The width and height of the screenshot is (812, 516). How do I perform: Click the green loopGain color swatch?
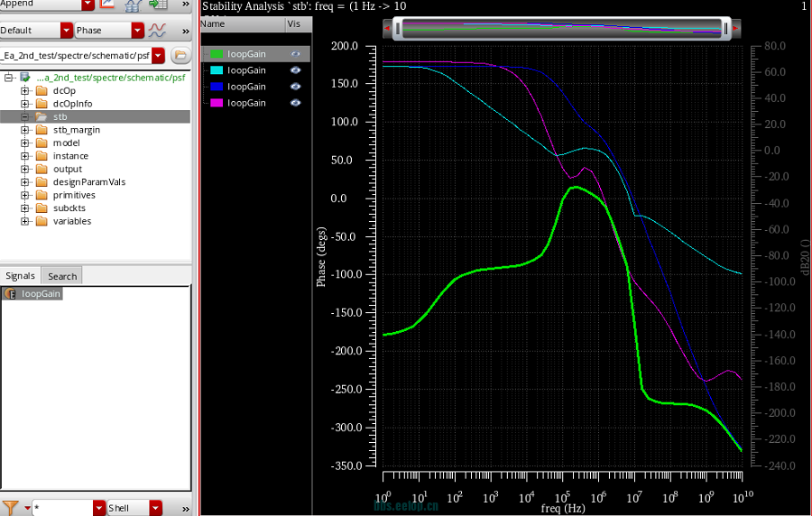(x=217, y=54)
